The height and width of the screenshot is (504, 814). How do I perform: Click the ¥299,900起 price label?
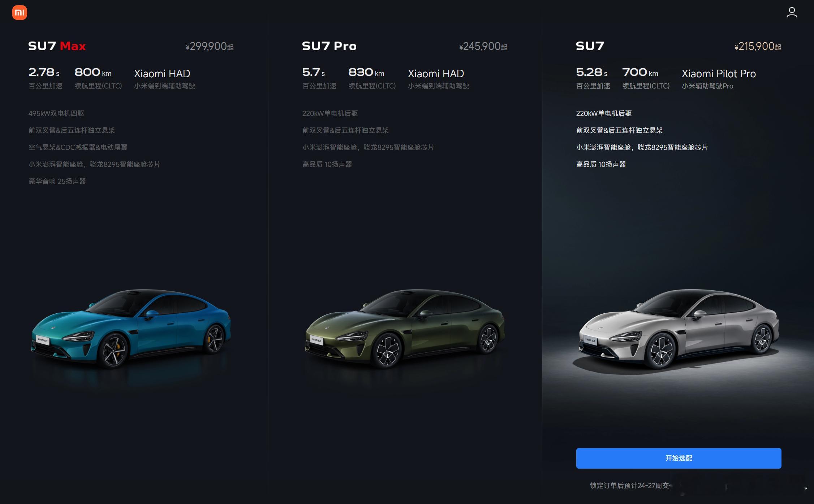click(210, 46)
